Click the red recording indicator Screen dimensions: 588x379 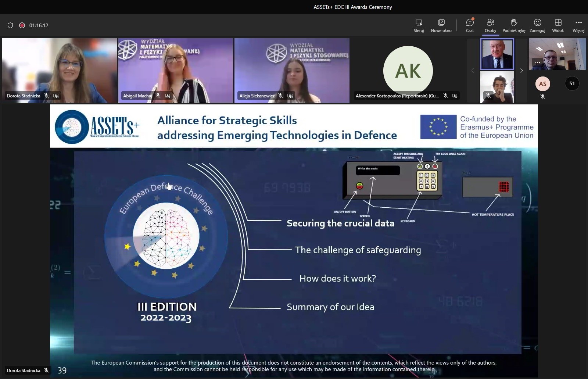coord(22,25)
